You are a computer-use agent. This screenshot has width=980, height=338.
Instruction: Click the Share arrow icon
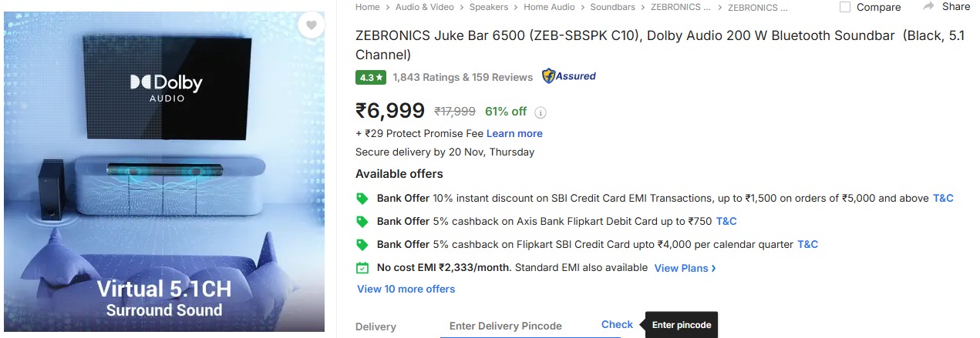(x=928, y=6)
